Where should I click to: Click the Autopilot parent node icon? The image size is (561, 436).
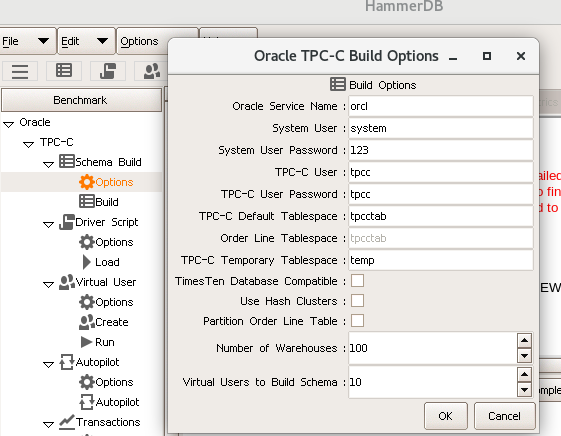(x=67, y=362)
